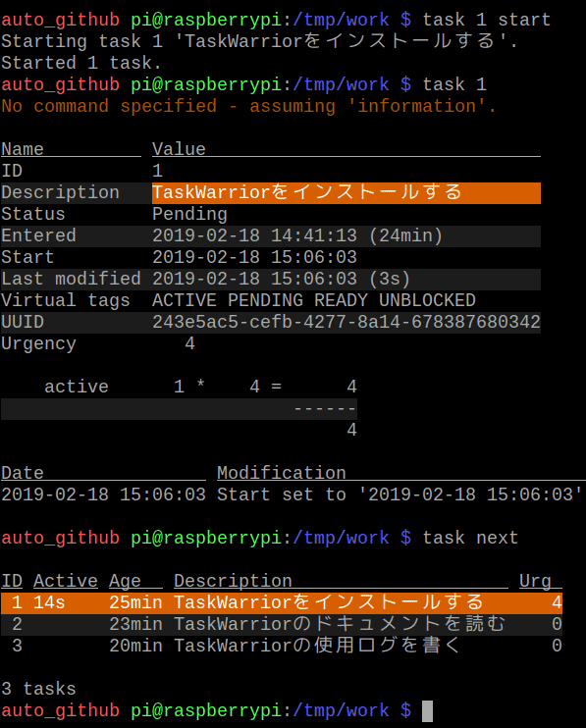Click the 'Active' column header in task list

66,581
